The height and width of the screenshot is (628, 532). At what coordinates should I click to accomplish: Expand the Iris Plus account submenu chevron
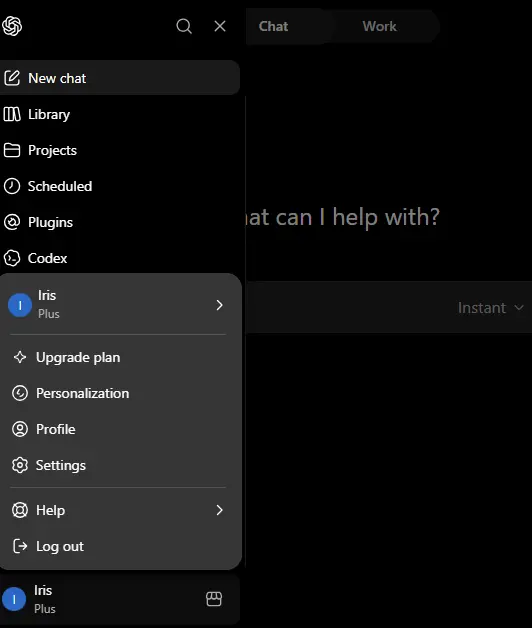(x=219, y=305)
